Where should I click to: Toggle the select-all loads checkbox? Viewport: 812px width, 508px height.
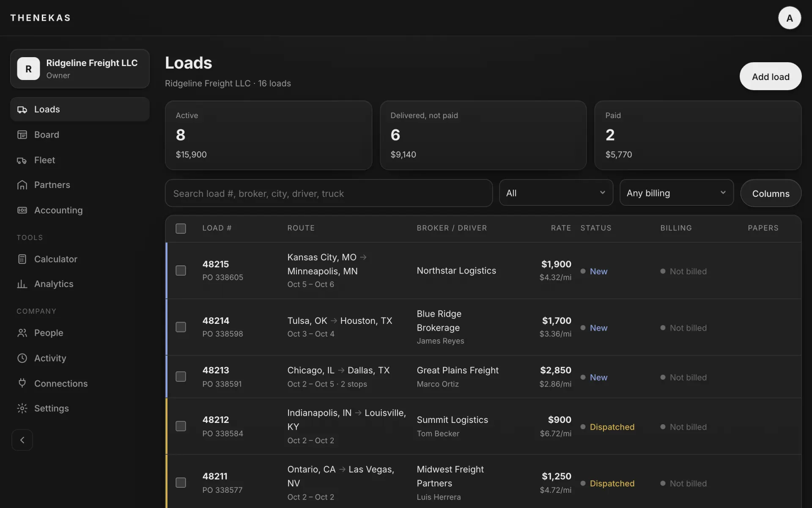click(181, 229)
